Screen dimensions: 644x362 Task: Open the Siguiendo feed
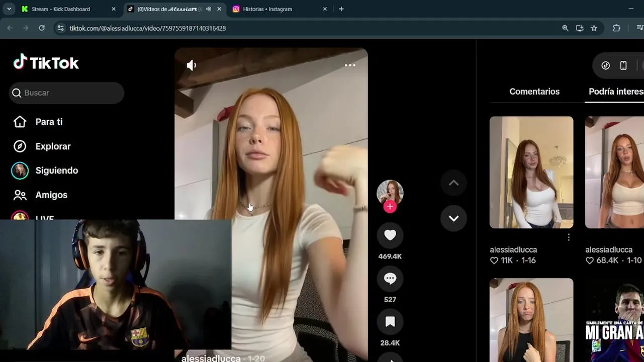(x=57, y=170)
